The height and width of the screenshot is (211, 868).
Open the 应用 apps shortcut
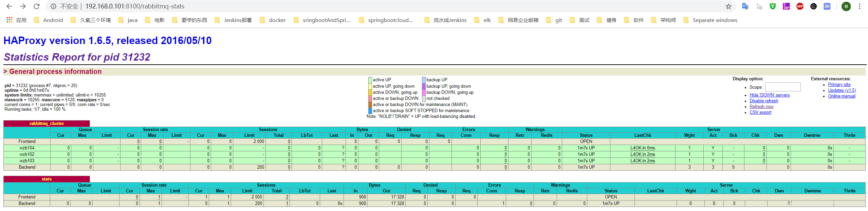(16, 20)
